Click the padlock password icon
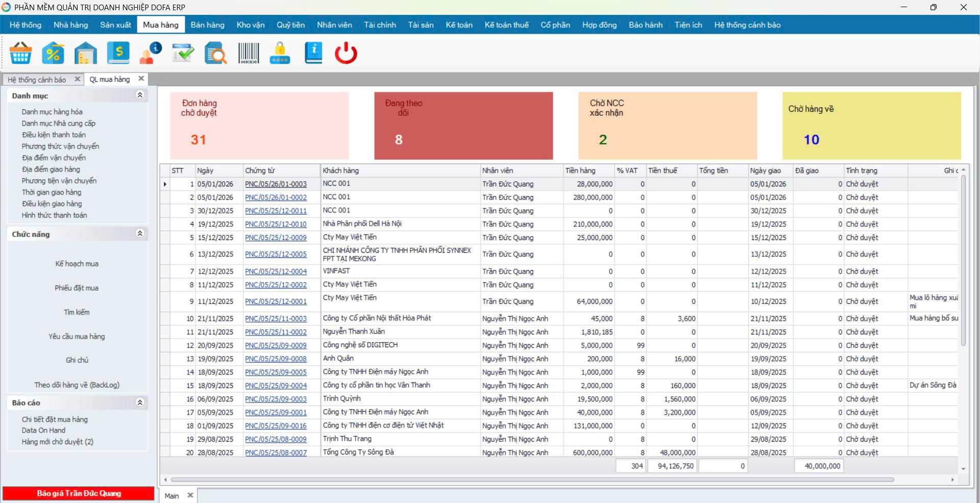 click(280, 53)
